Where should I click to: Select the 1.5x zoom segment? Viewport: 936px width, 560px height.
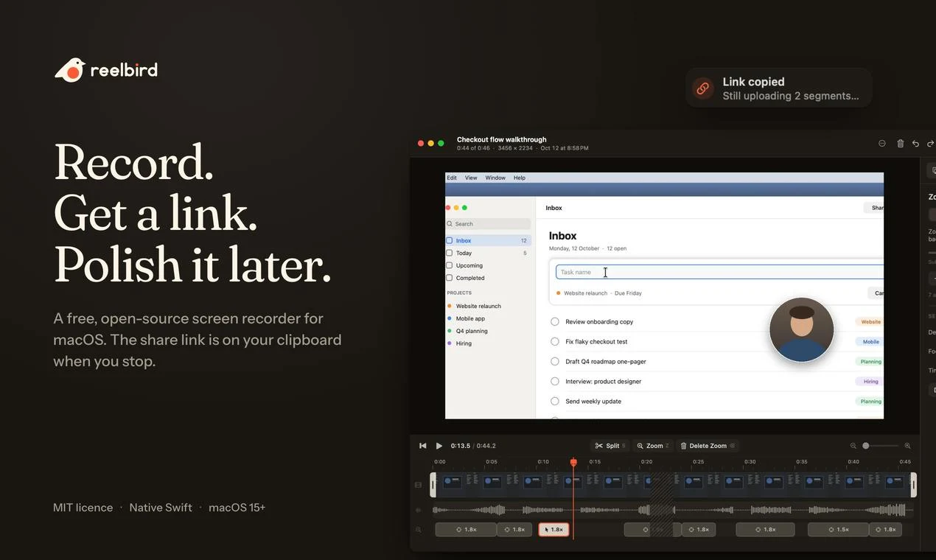[838, 530]
